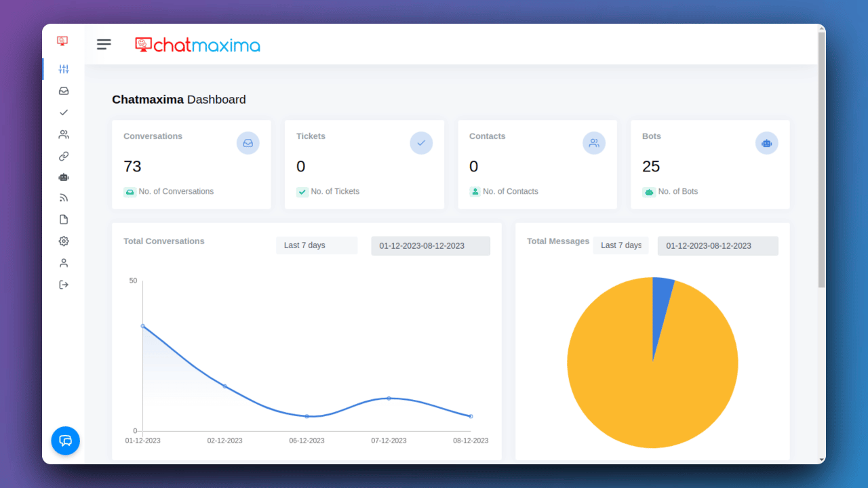This screenshot has width=868, height=488.
Task: Open the Total Conversations date range field
Action: tap(431, 246)
